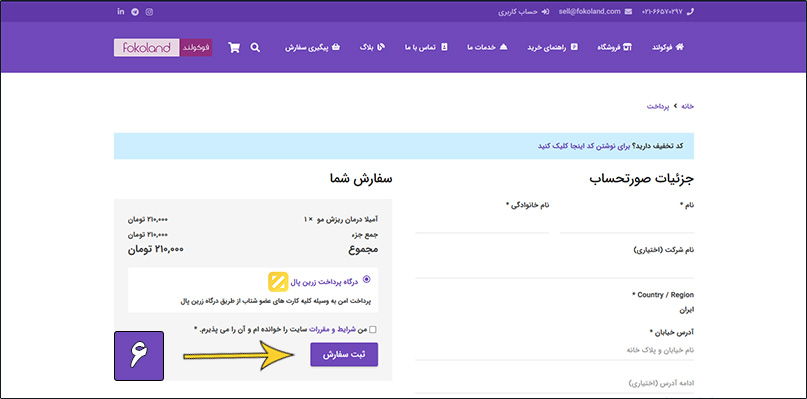Image resolution: width=807 pixels, height=399 pixels.
Task: Click the جزئیات صورتحساب heading
Action: pos(642,179)
